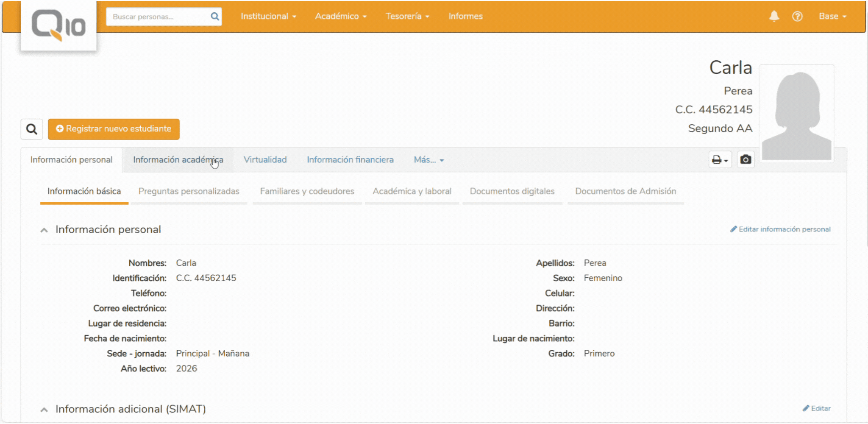Collapse the Información personal section
Image resolution: width=868 pixels, height=424 pixels.
(x=44, y=230)
